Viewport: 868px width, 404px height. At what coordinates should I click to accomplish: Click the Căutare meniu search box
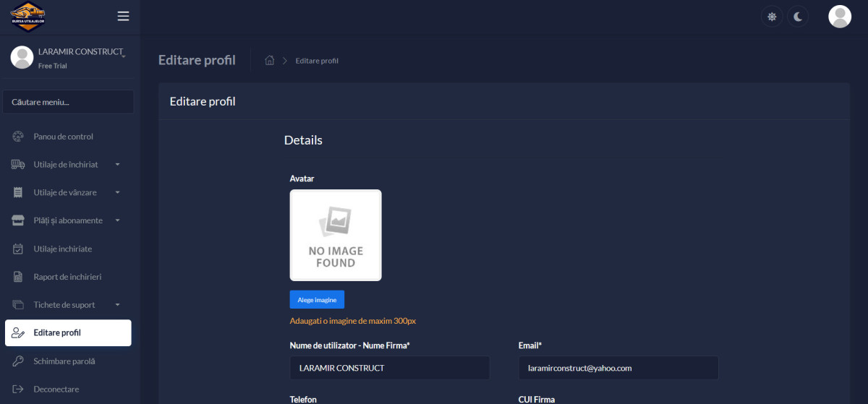tap(68, 102)
